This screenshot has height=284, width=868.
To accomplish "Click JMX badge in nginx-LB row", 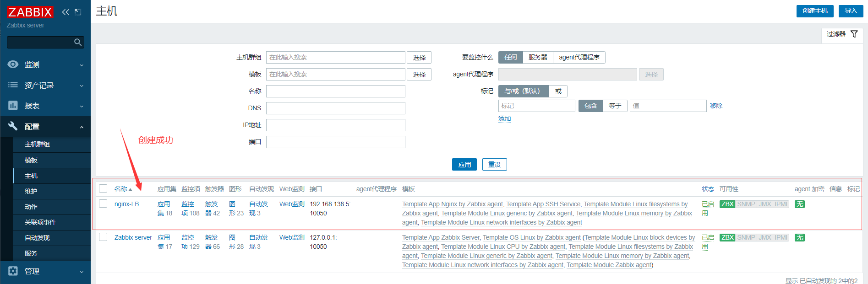I will coord(765,204).
